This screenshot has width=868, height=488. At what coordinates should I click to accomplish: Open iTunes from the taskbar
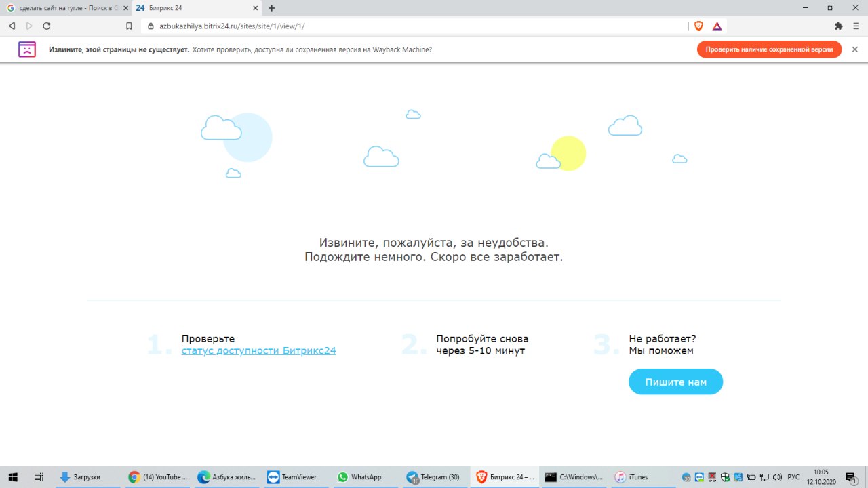coord(643,477)
